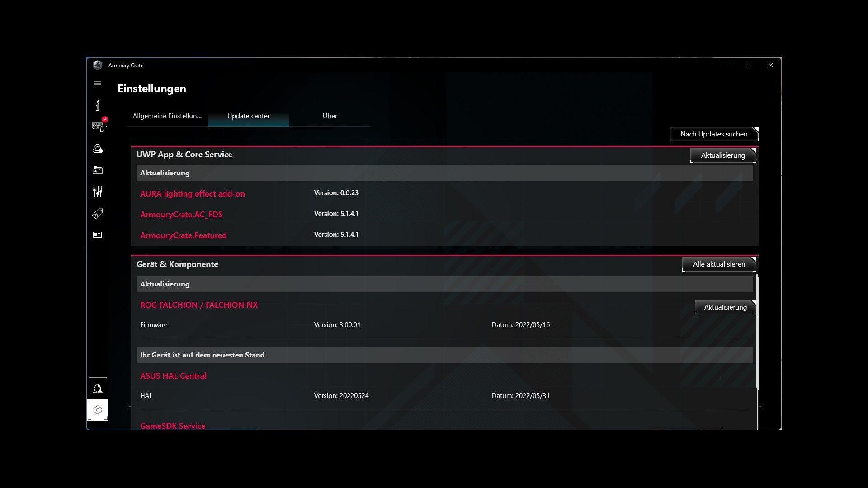Screen dimensions: 868x488
Task: Click Aktualisierung for UWP App section
Action: click(722, 155)
